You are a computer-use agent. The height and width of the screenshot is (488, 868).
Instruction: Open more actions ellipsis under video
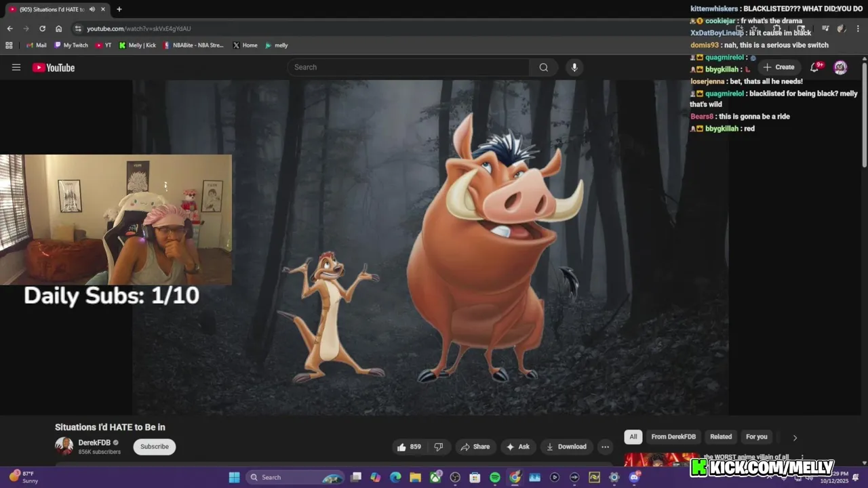click(x=605, y=447)
